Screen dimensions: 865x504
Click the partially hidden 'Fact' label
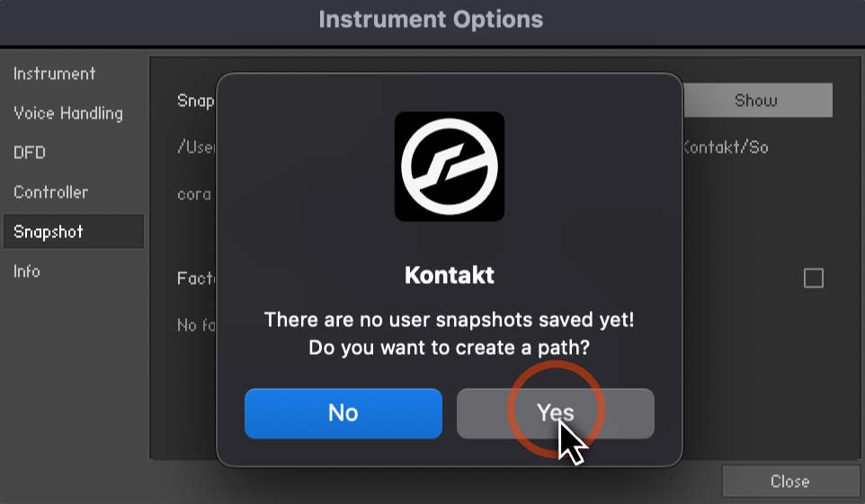pyautogui.click(x=196, y=278)
